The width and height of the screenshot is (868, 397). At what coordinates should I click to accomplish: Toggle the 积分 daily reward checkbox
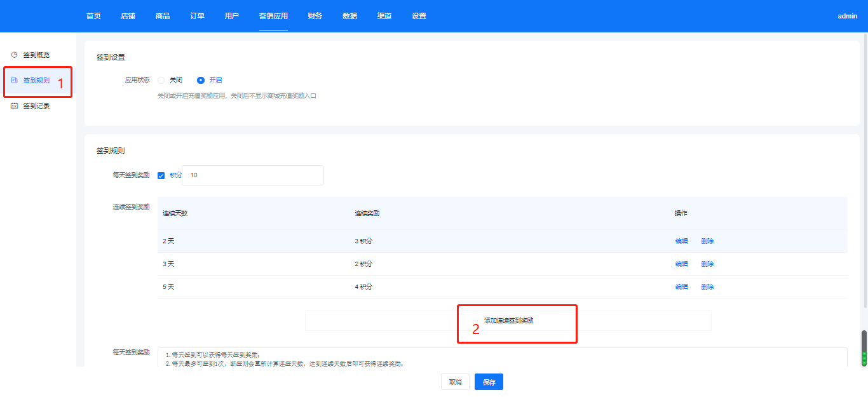point(161,175)
